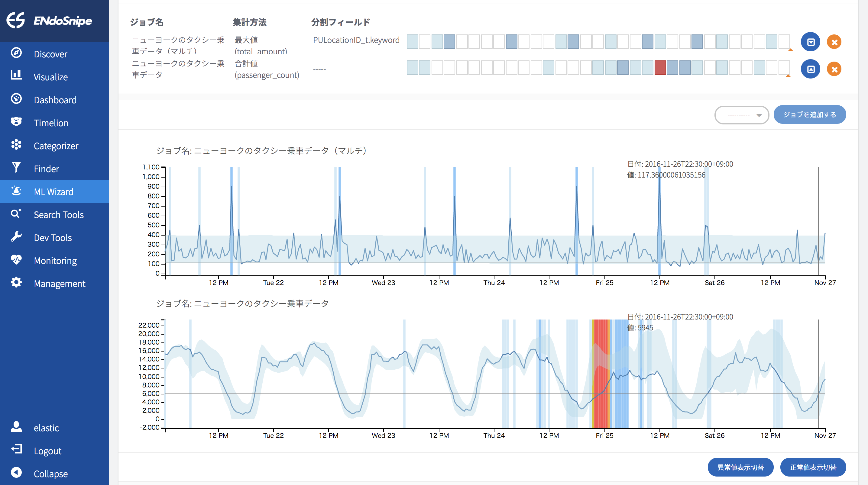
Task: Go to Timelion menu item
Action: click(51, 123)
